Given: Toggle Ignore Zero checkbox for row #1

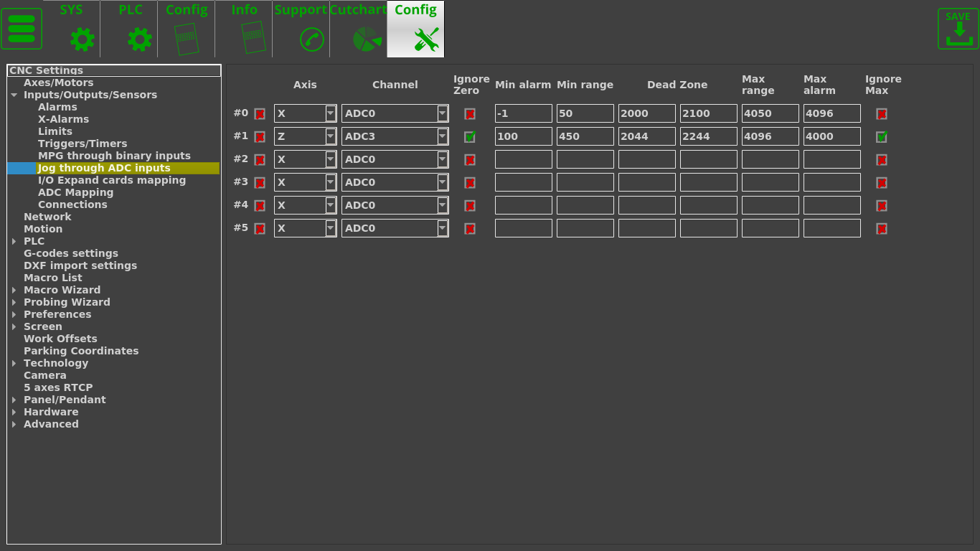Looking at the screenshot, I should click(470, 136).
